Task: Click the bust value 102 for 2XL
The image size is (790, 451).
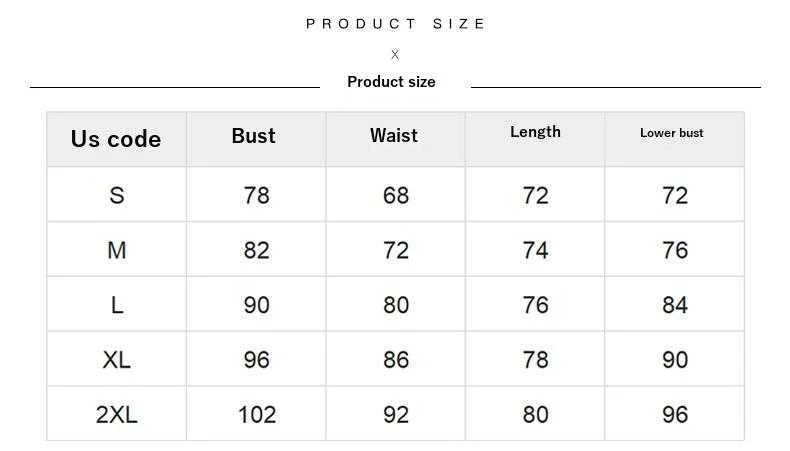Action: [257, 414]
